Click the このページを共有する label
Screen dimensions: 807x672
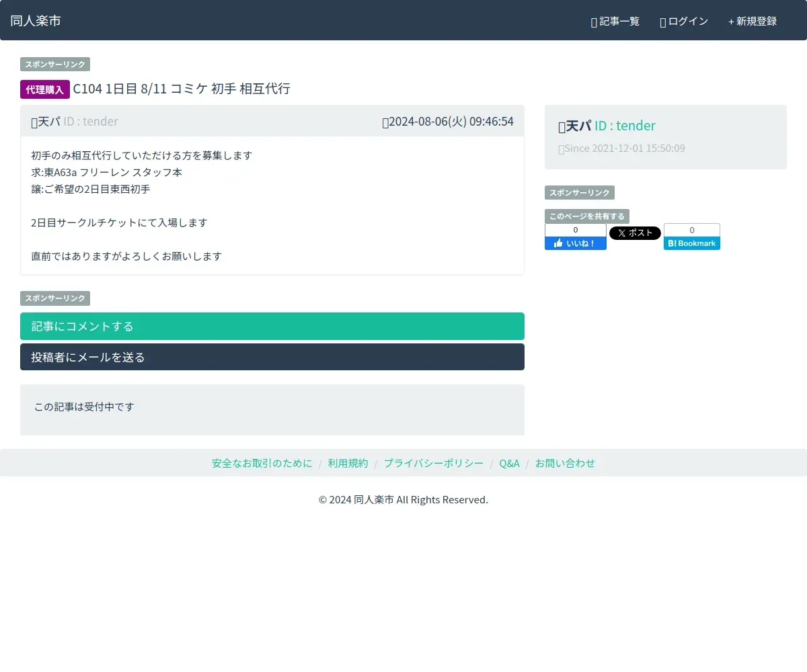(587, 216)
